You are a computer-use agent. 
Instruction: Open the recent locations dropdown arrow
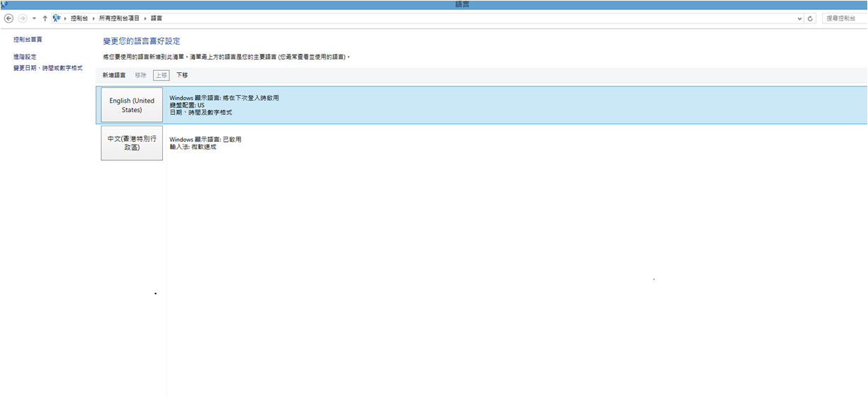click(34, 18)
